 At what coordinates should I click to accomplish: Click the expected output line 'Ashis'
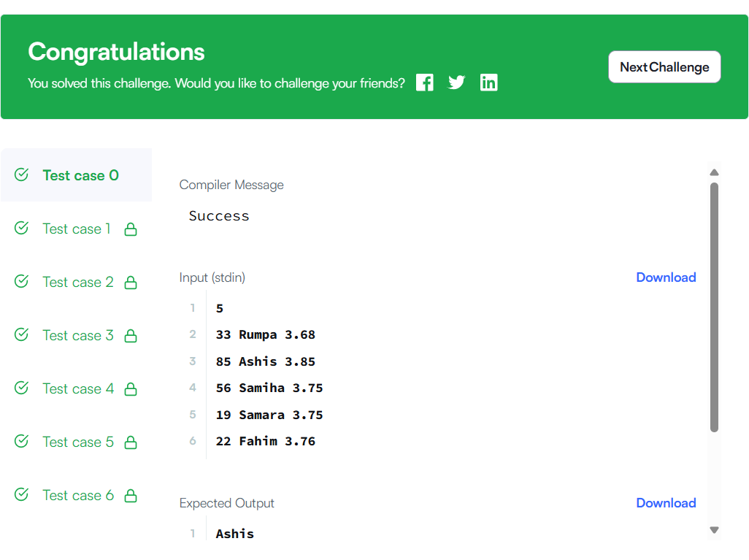click(x=234, y=533)
